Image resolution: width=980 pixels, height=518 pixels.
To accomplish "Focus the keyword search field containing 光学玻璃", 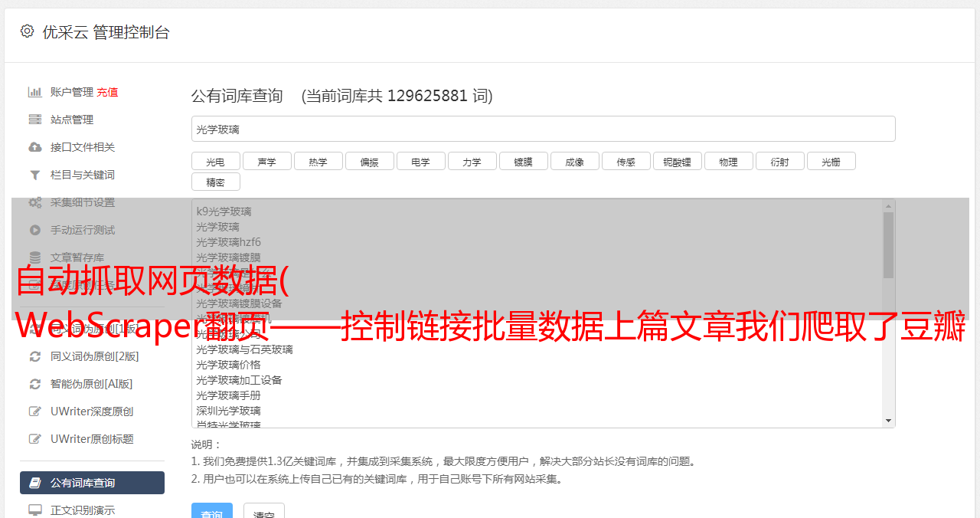I will pyautogui.click(x=543, y=129).
